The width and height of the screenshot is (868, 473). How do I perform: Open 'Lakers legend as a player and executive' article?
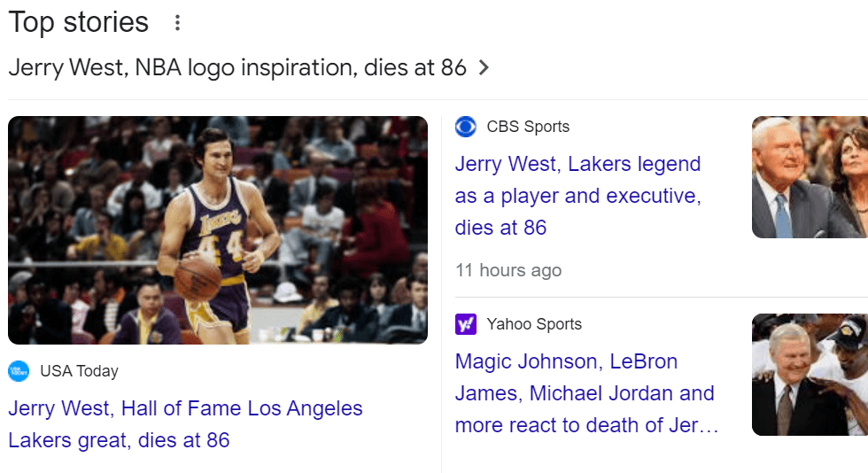[x=577, y=196]
